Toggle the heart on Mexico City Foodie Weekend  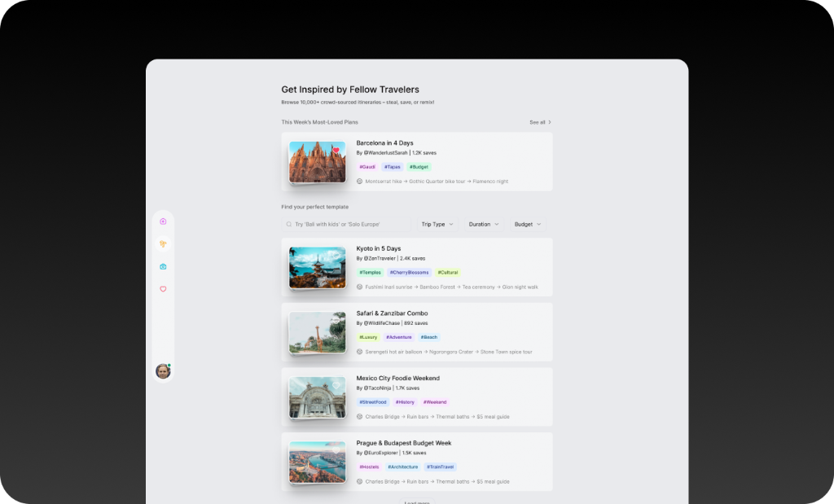point(336,385)
